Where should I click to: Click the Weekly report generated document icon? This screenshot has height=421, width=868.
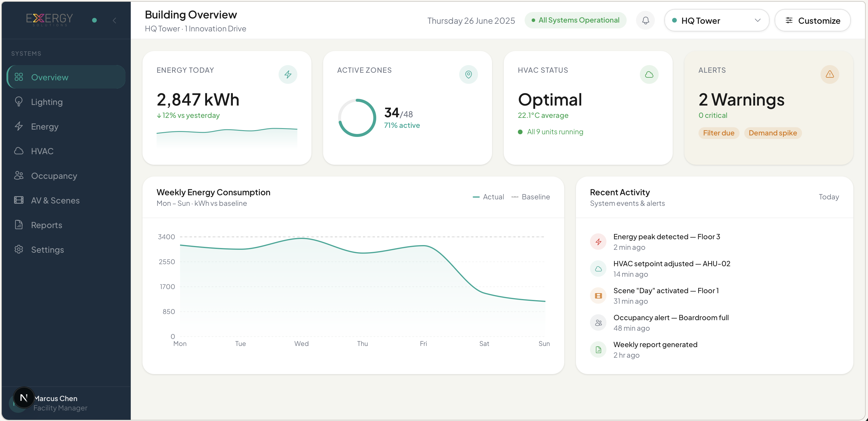[x=598, y=349]
